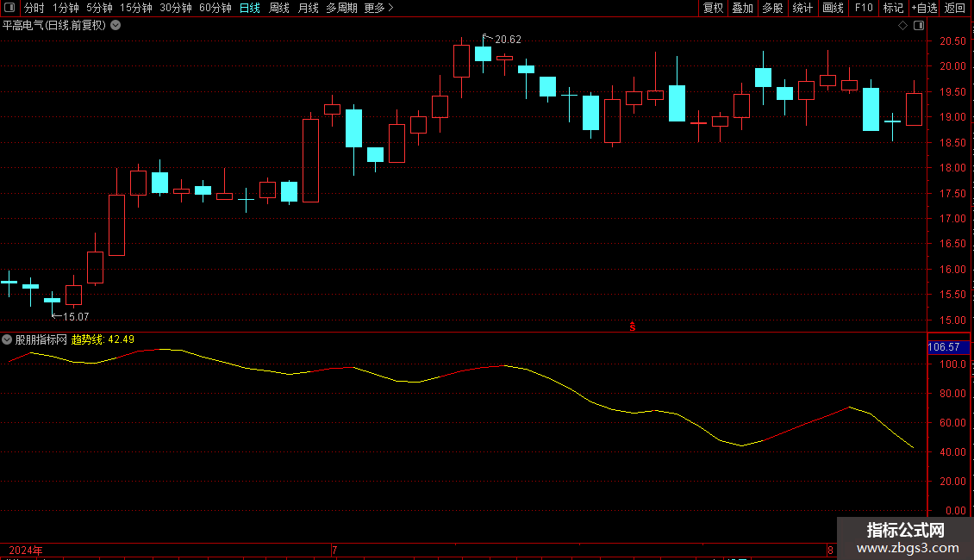
Task: Click the month 7 marker on time axis
Action: coord(334,550)
